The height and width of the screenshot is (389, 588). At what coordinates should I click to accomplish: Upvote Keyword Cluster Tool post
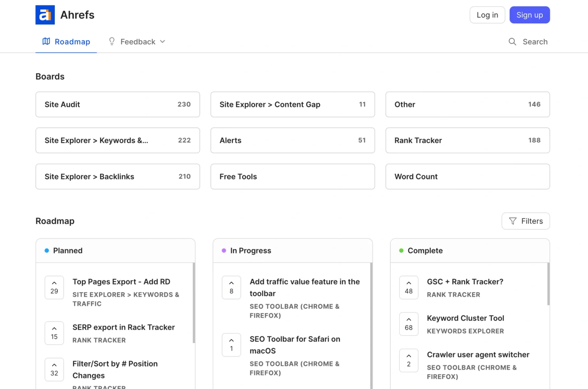tap(408, 324)
